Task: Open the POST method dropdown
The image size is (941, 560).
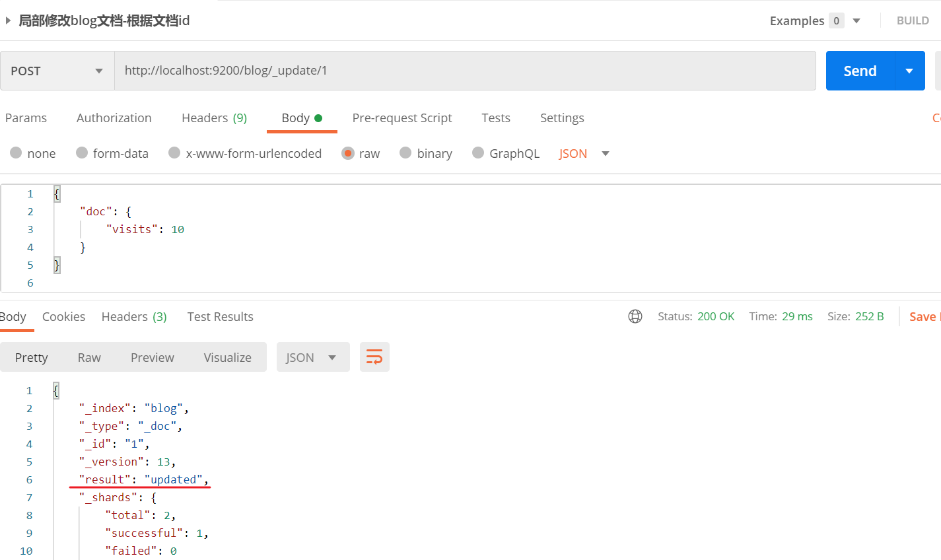Action: coord(57,71)
